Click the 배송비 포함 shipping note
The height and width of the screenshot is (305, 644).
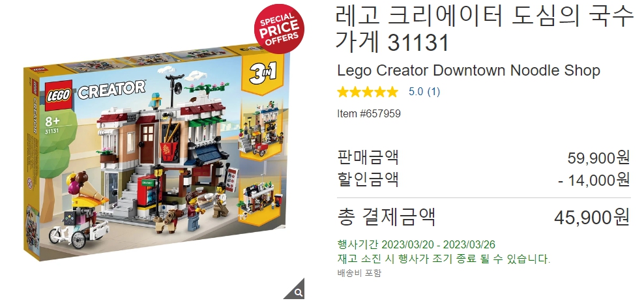click(359, 272)
